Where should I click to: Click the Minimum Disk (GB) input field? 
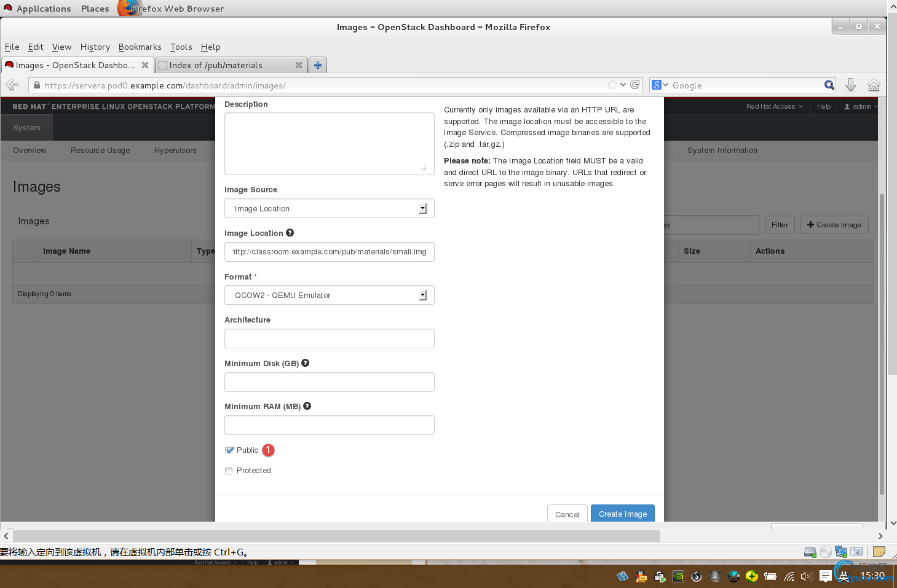330,382
